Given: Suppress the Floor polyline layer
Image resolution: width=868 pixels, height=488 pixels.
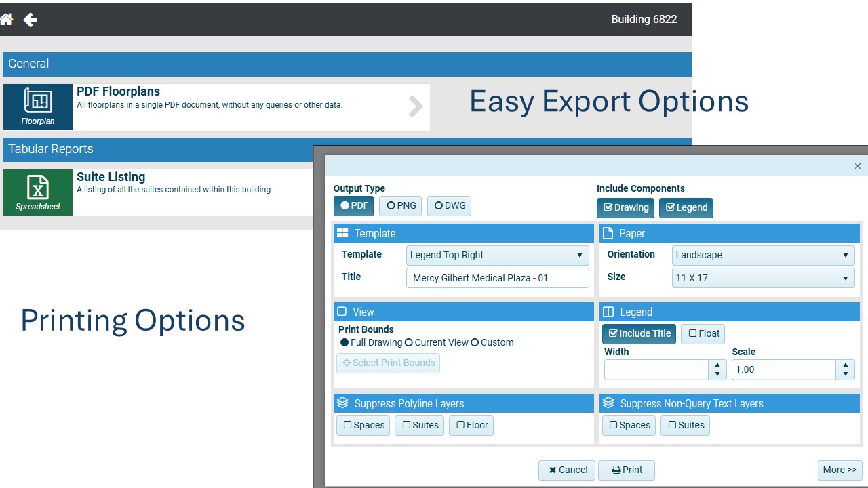Looking at the screenshot, I should click(x=471, y=426).
